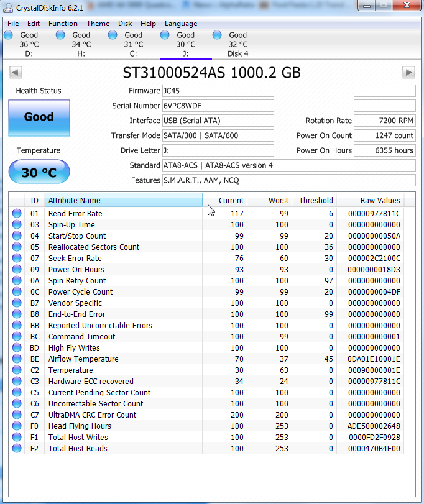
Task: Click status orb for Reported Uncorrectable Errors
Action: 17,325
